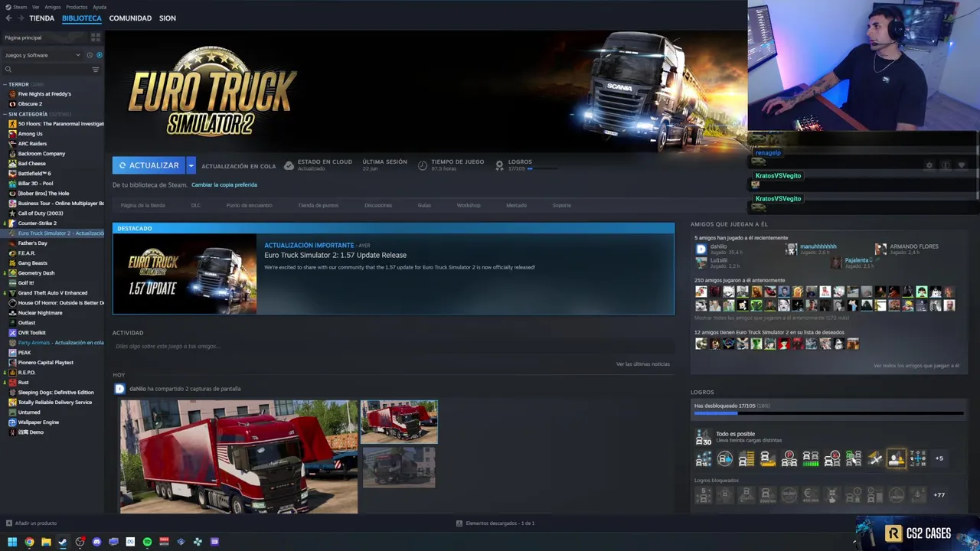This screenshot has width=980, height=551.
Task: Open the Ver menu
Action: pyautogui.click(x=36, y=7)
